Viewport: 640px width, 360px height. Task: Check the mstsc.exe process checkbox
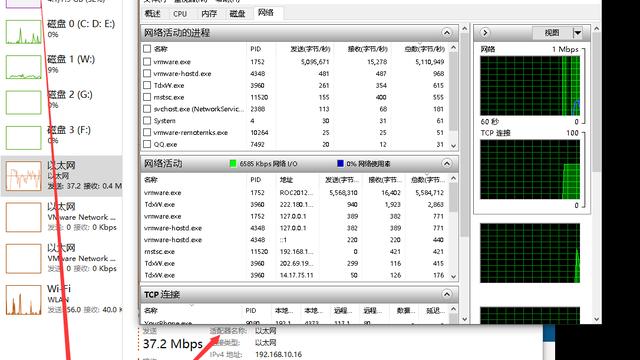147,97
